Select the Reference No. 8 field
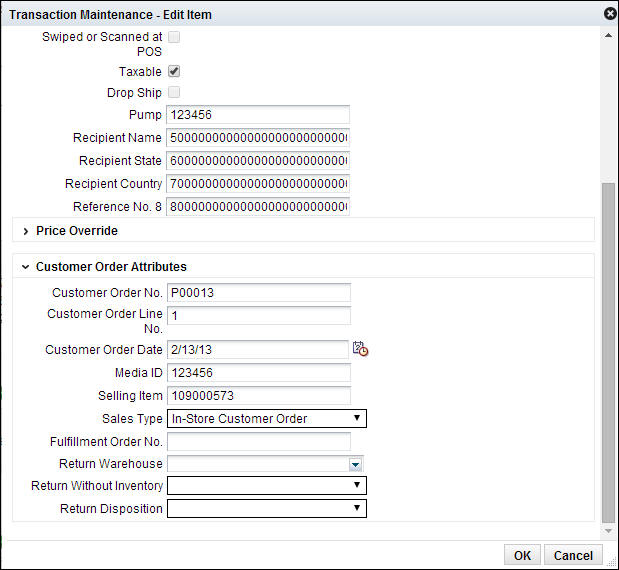The height and width of the screenshot is (570, 619). tap(258, 206)
